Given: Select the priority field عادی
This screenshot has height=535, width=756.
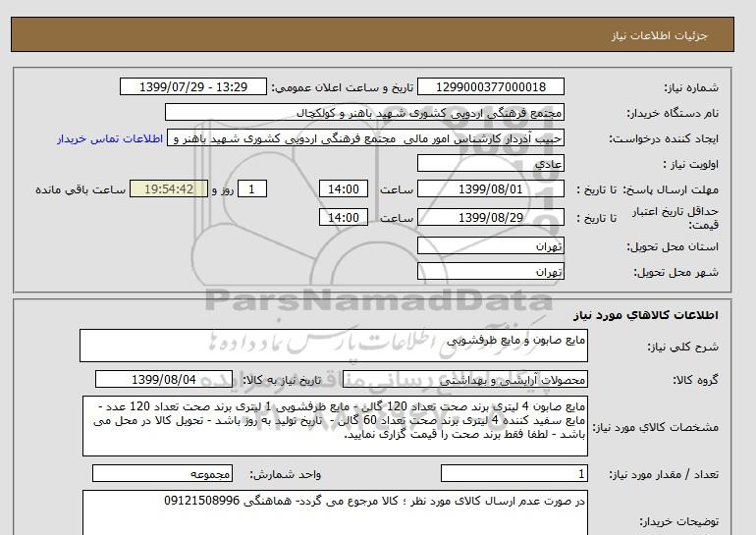Looking at the screenshot, I should click(x=490, y=163).
